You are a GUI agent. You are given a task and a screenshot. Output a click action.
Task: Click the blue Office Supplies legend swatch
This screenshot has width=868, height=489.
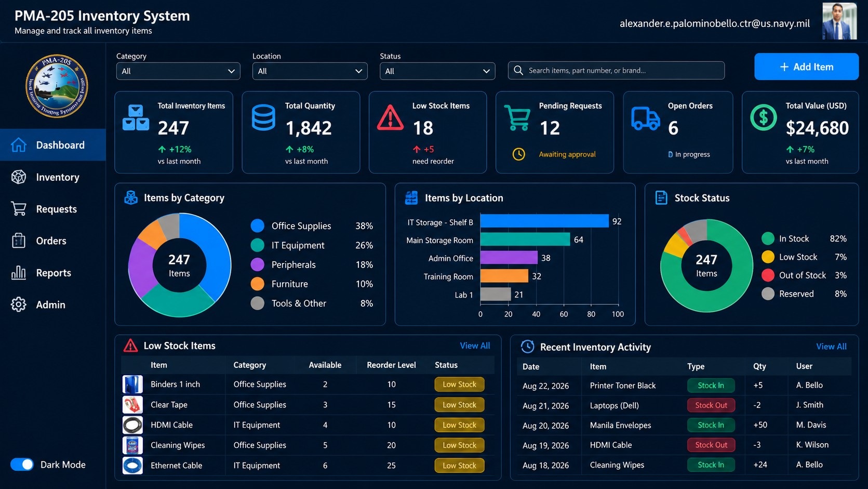(x=258, y=226)
